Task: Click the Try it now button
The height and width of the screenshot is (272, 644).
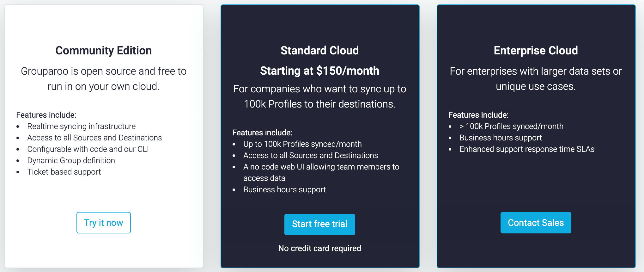Action: click(104, 223)
